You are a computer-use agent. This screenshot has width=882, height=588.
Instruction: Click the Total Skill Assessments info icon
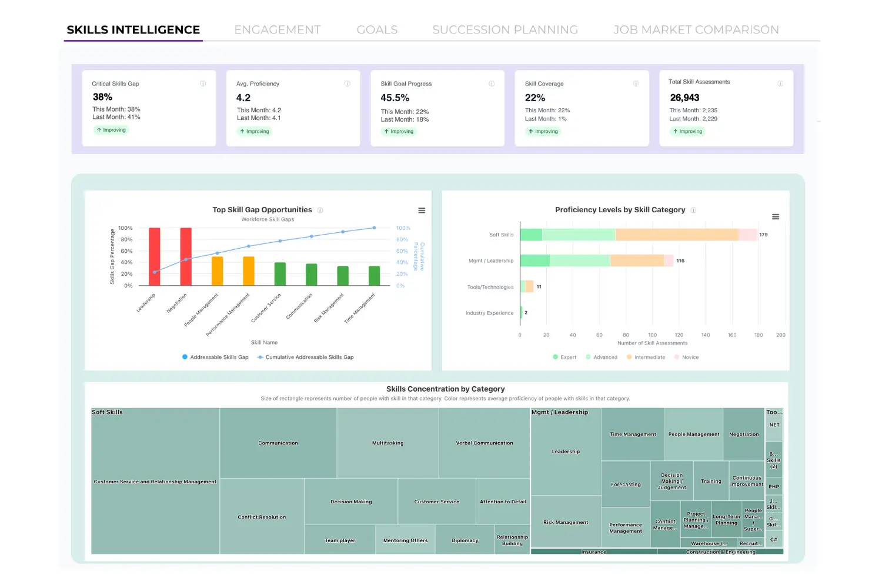click(x=781, y=83)
